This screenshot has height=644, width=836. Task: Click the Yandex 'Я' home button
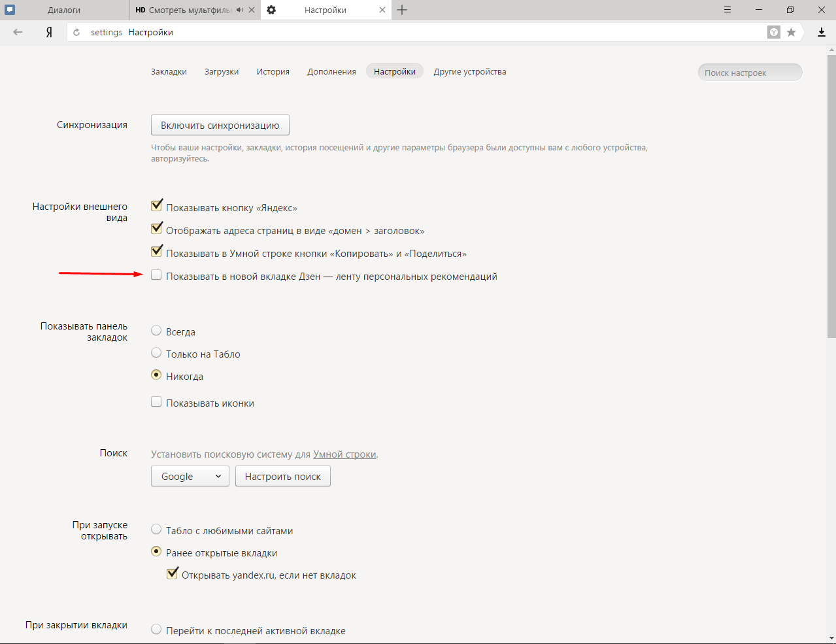(49, 32)
